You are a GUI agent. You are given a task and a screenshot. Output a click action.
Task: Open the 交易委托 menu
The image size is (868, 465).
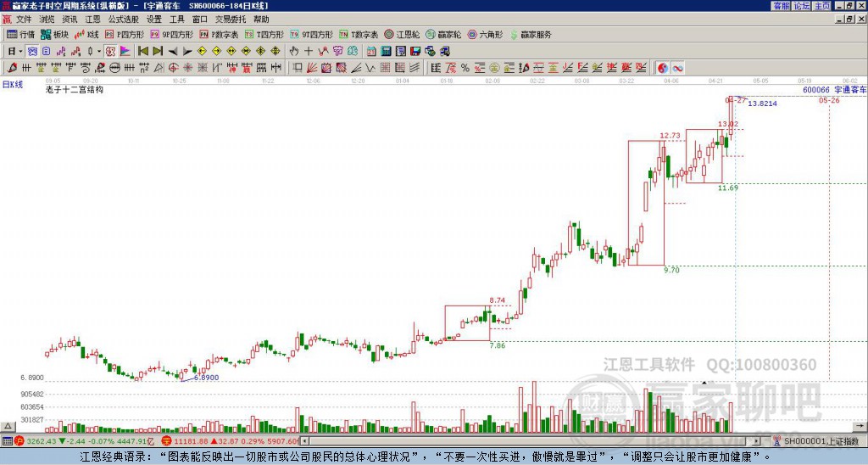[231, 20]
